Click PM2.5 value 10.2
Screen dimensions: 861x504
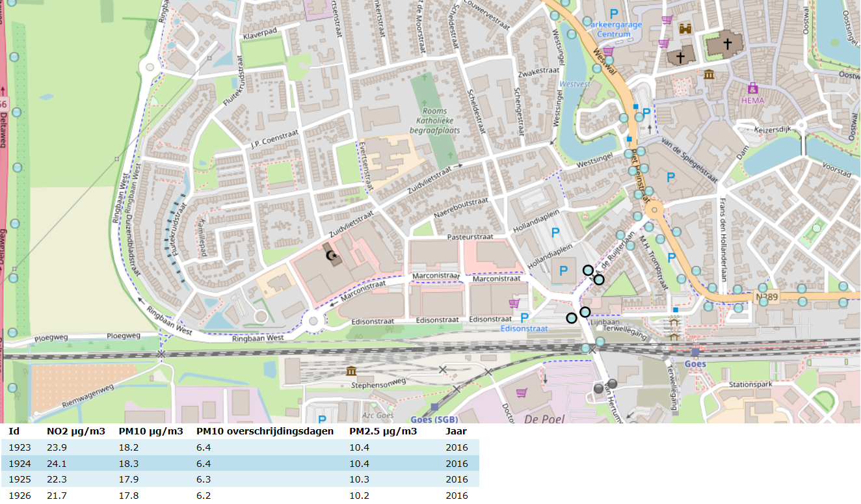[359, 496]
